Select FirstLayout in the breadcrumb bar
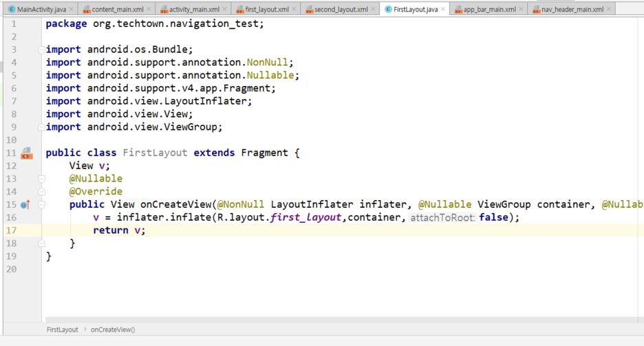Image resolution: width=644 pixels, height=346 pixels. (x=62, y=329)
